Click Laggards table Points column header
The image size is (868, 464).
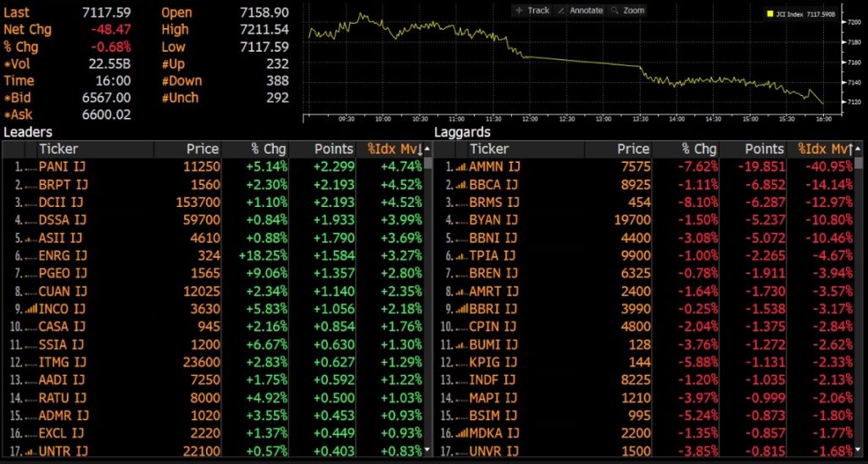765,149
